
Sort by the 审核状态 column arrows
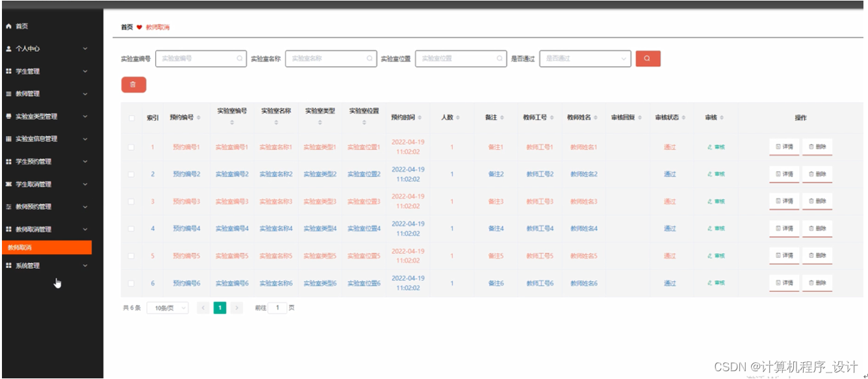[x=684, y=118]
